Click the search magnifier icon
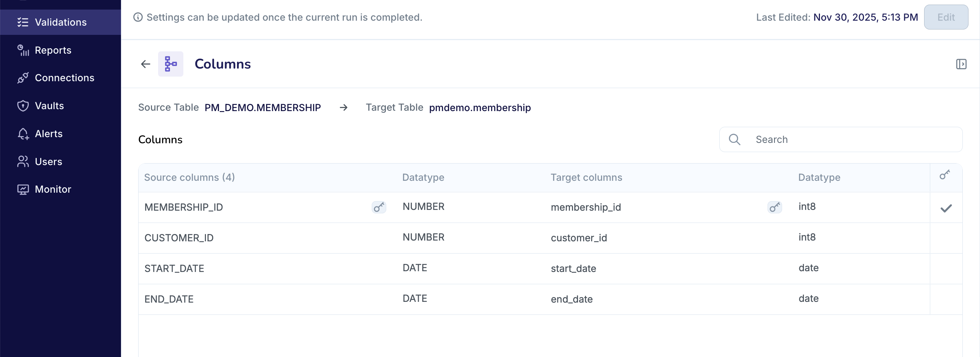Viewport: 980px width, 357px height. click(x=734, y=139)
